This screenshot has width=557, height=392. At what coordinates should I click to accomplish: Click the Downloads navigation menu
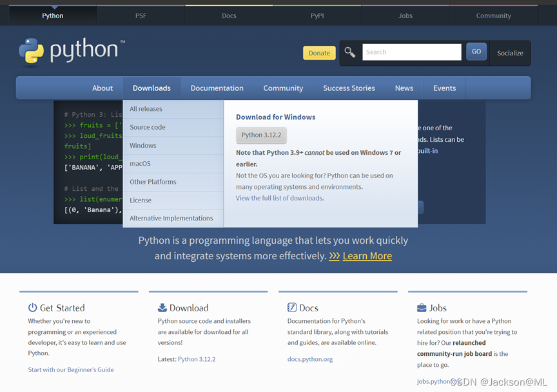click(x=151, y=88)
